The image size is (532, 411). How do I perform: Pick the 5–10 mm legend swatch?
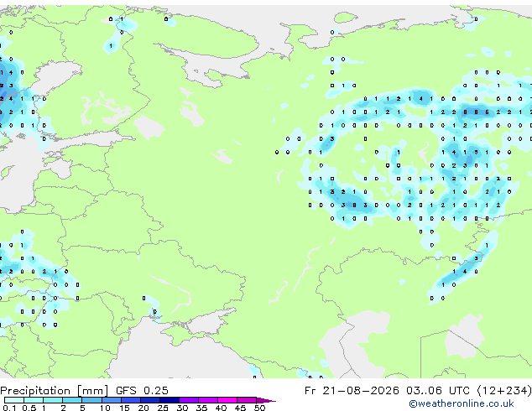coord(91,400)
